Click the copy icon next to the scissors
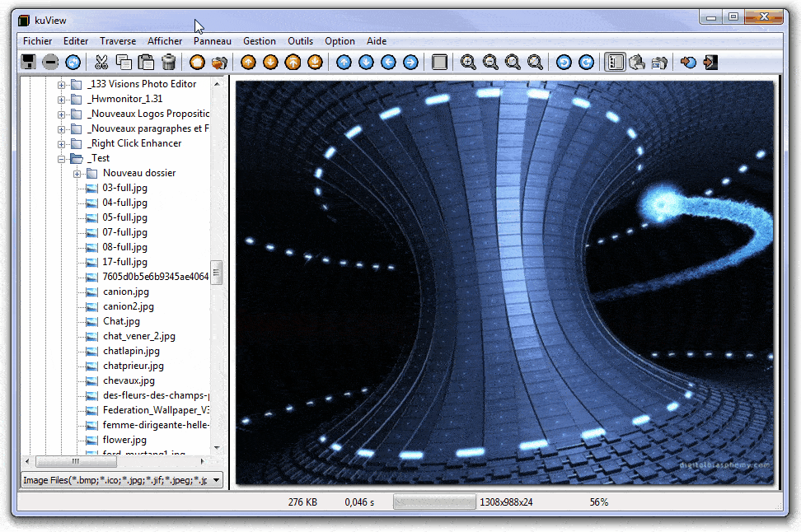The image size is (801, 532). [124, 63]
